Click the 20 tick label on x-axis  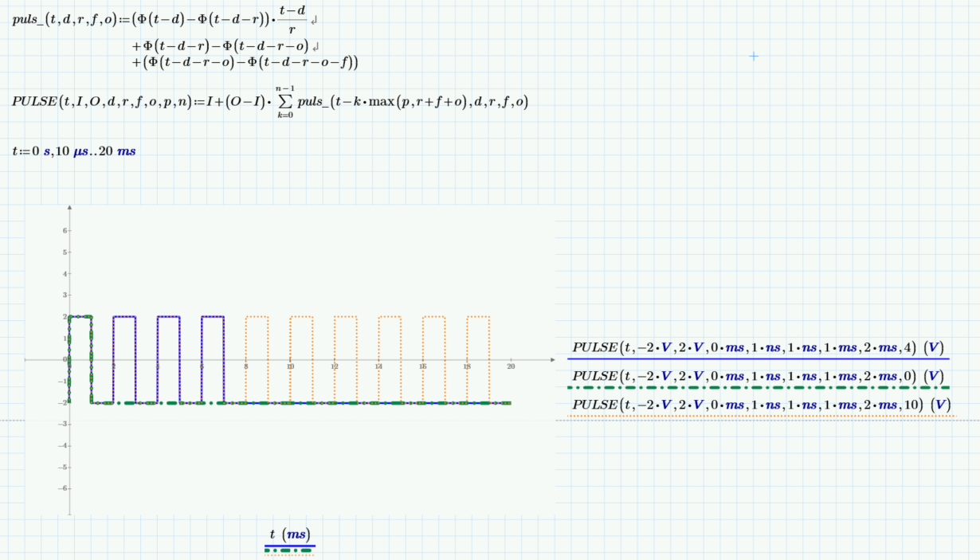pyautogui.click(x=511, y=366)
